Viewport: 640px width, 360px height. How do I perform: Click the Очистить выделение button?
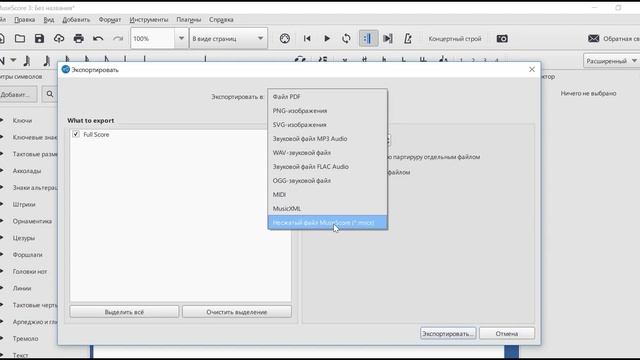point(237,312)
